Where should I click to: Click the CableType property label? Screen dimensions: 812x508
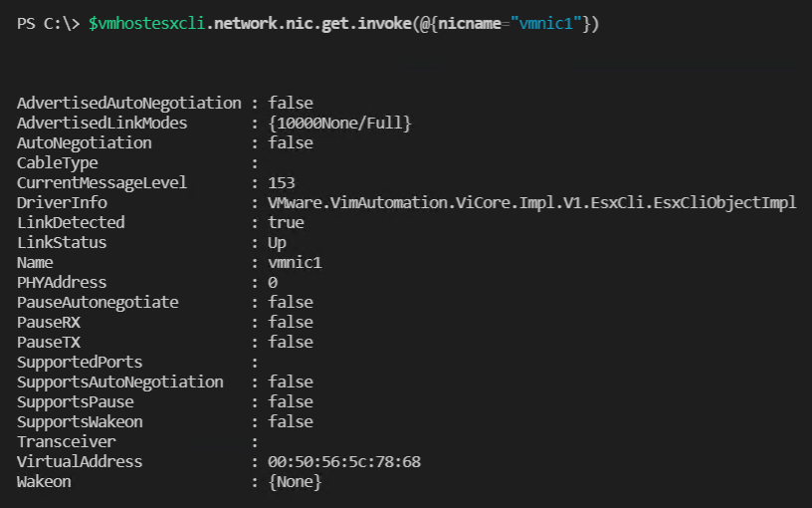point(58,162)
